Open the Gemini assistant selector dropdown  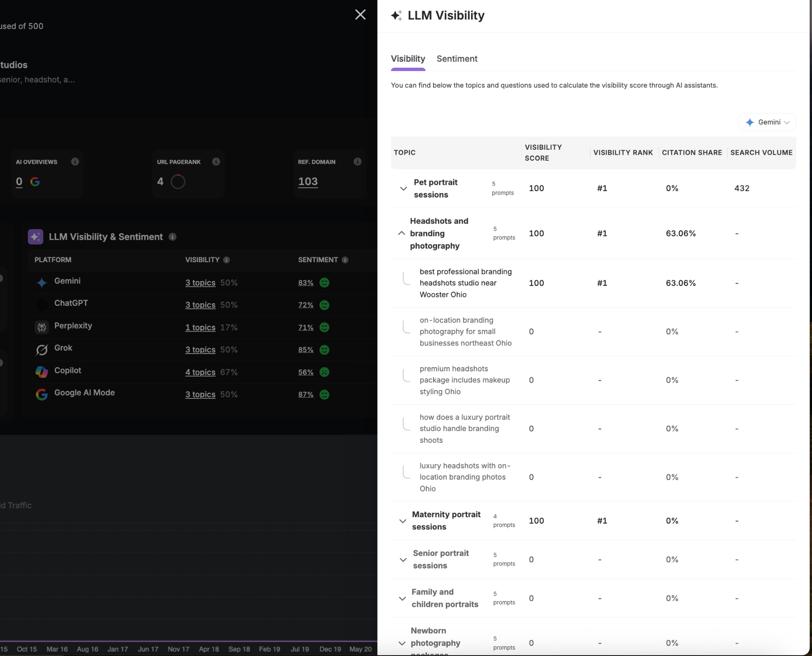coord(767,122)
